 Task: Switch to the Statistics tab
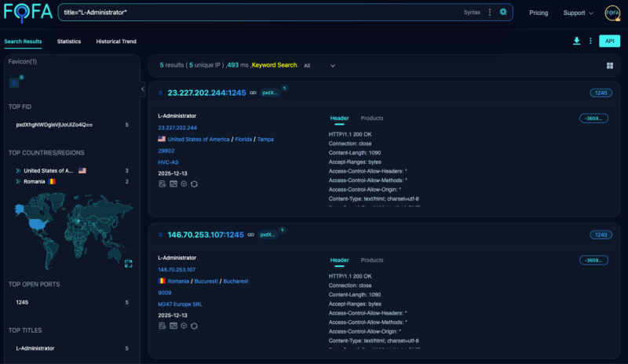point(69,41)
